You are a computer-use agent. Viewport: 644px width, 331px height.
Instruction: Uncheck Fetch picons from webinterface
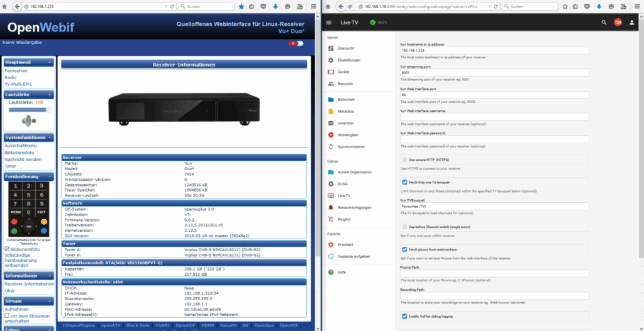point(404,249)
